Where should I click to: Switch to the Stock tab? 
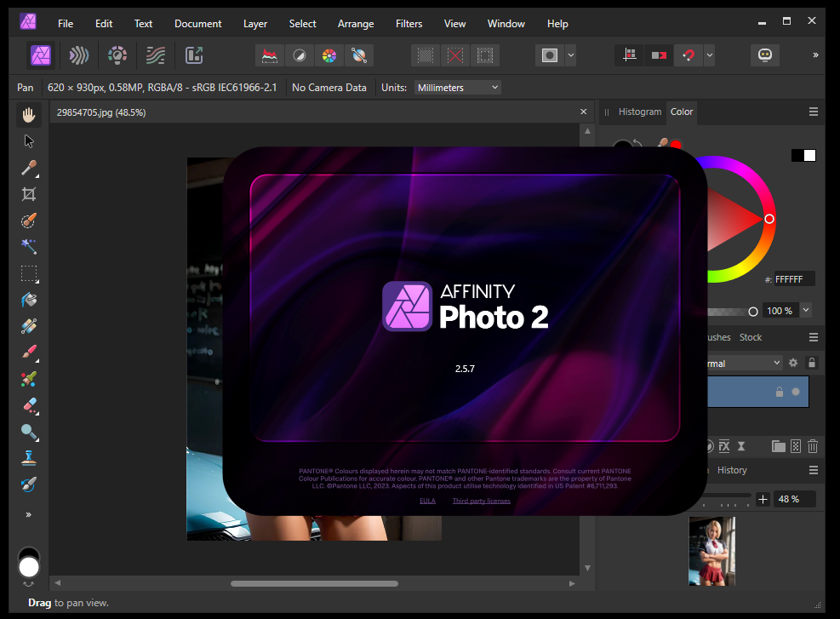tap(751, 337)
